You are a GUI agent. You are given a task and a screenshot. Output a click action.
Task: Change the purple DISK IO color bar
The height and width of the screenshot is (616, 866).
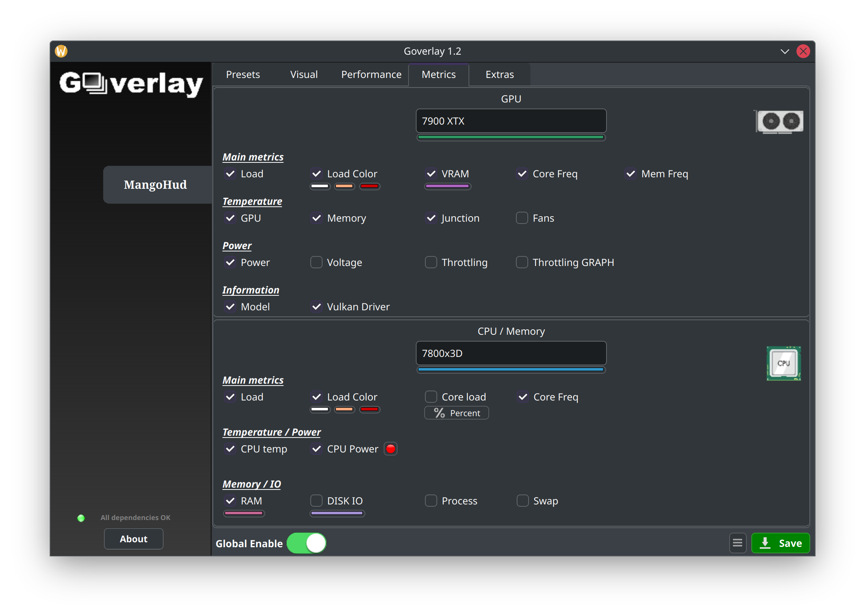[x=337, y=513]
